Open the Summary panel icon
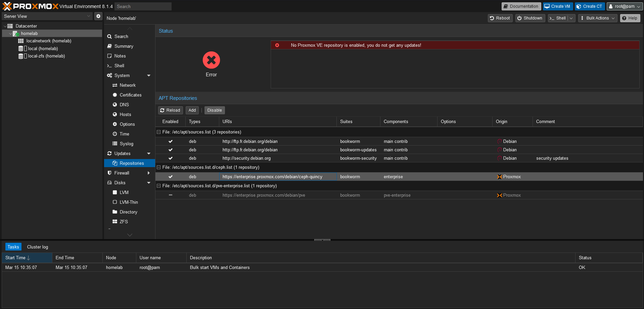This screenshot has height=309, width=644. point(109,46)
